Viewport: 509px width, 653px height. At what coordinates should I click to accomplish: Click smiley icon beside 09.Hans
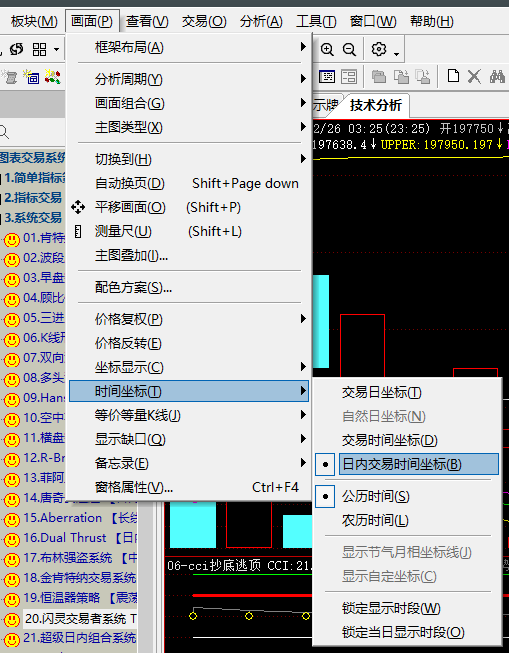(x=12, y=400)
